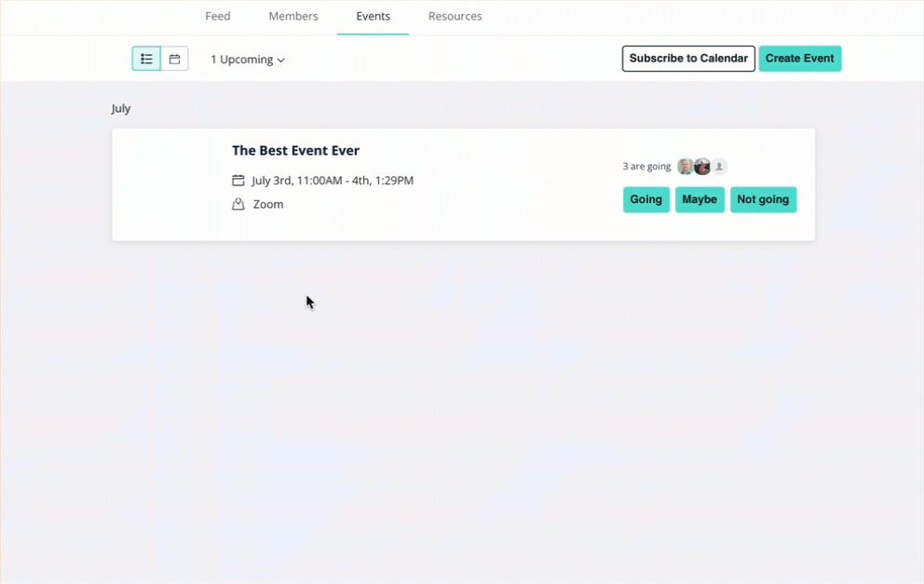This screenshot has width=924, height=584.
Task: Select the Events tab
Action: (373, 17)
